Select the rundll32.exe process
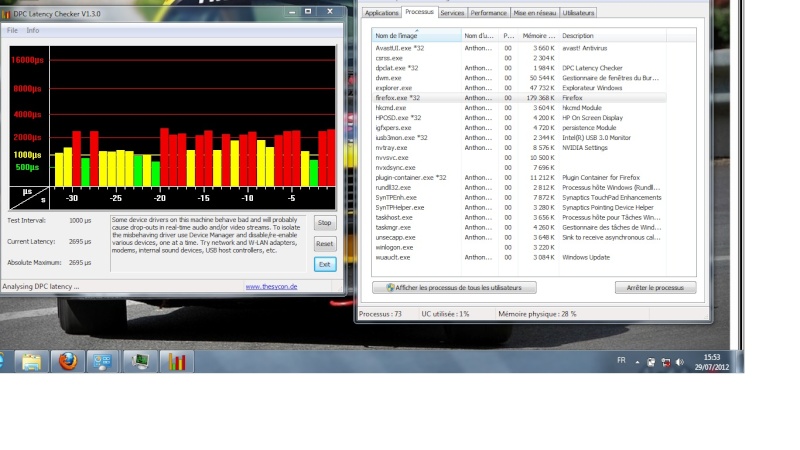The height and width of the screenshot is (450, 800). 519,187
